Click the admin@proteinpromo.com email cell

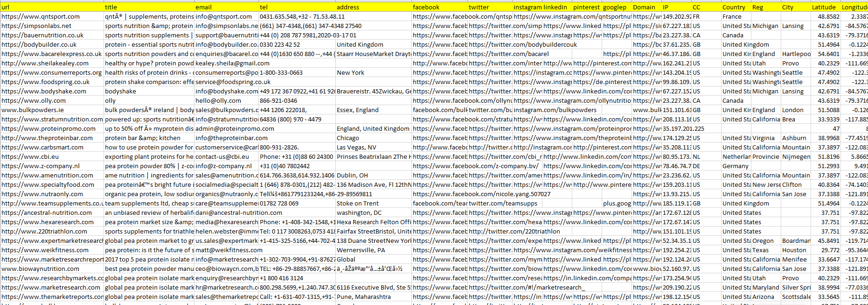click(226, 128)
